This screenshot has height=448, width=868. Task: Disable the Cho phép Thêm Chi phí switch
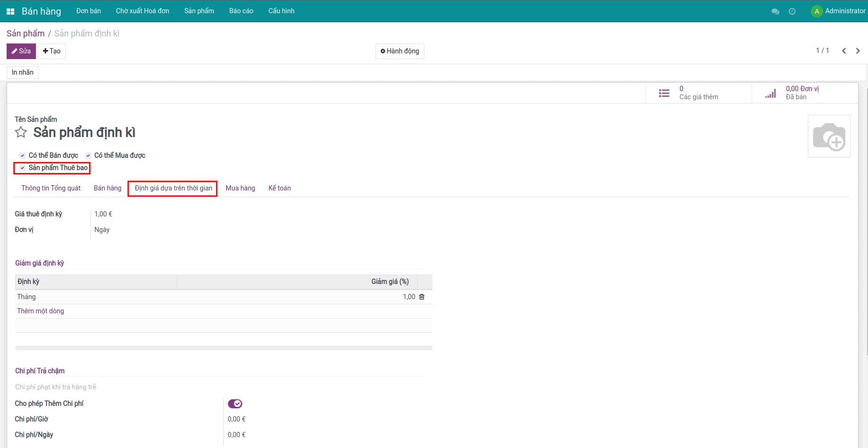point(235,404)
